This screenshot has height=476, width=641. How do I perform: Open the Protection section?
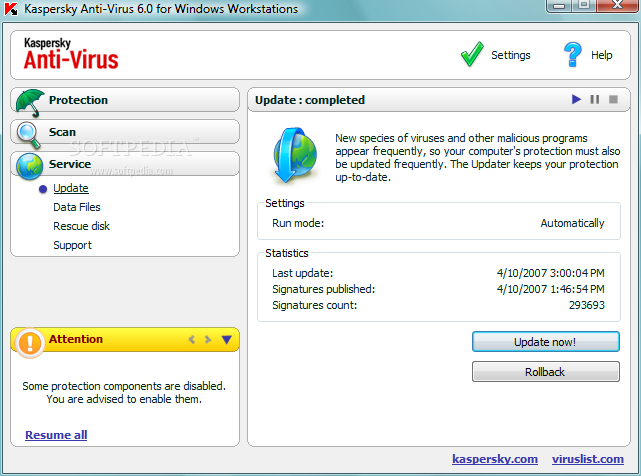click(x=125, y=100)
